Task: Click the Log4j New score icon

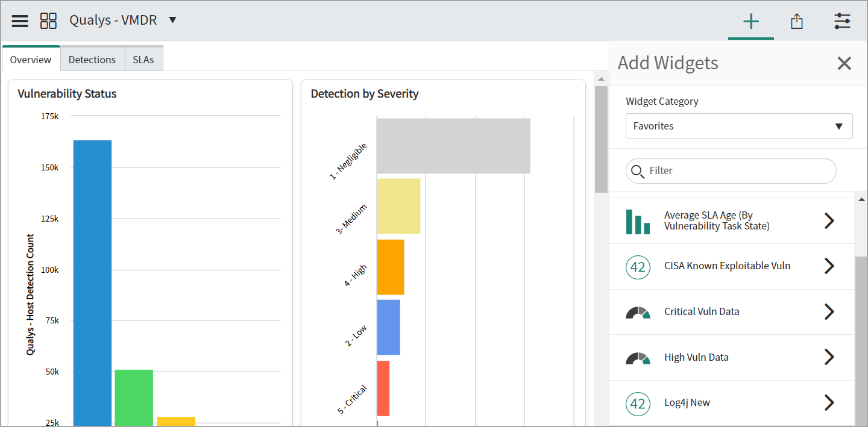Action: click(638, 404)
